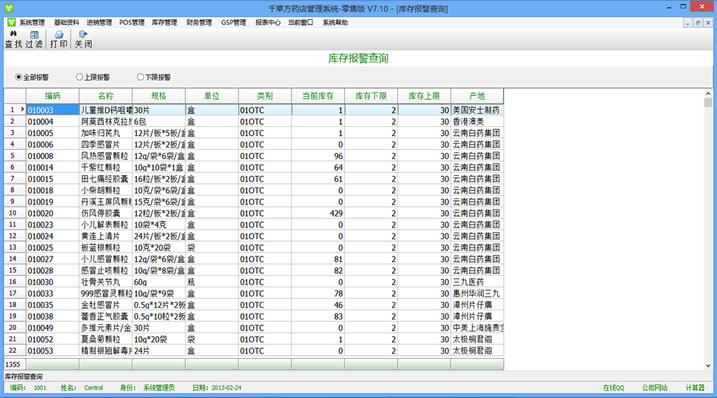Click the stock value 429 in row 10

click(x=318, y=213)
